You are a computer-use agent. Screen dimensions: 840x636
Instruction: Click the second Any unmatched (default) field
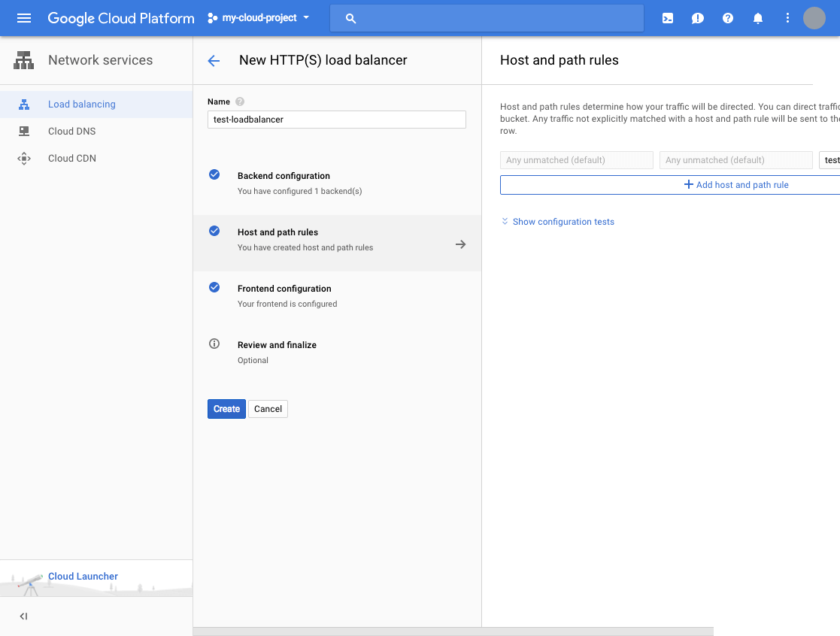tap(736, 160)
